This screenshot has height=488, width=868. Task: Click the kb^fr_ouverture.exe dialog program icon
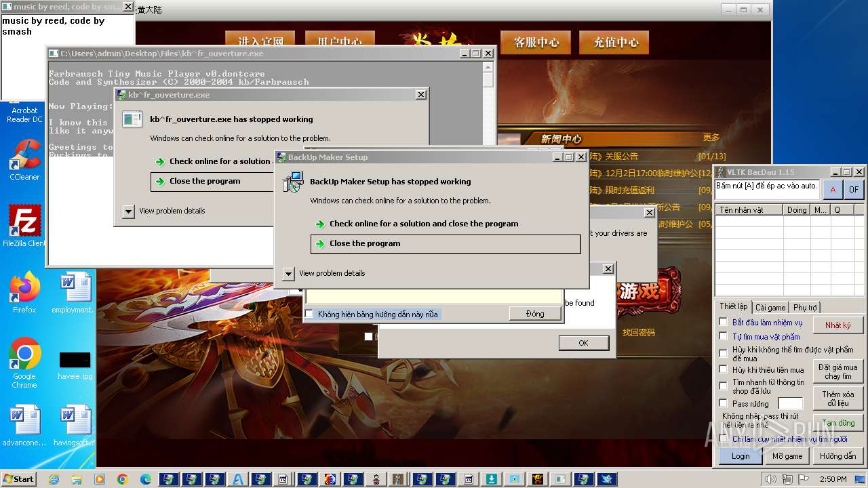click(x=132, y=119)
